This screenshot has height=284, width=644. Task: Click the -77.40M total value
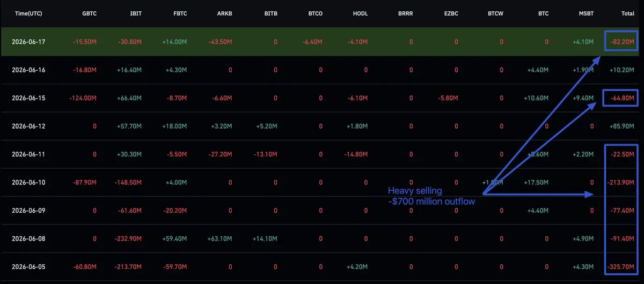(x=624, y=211)
